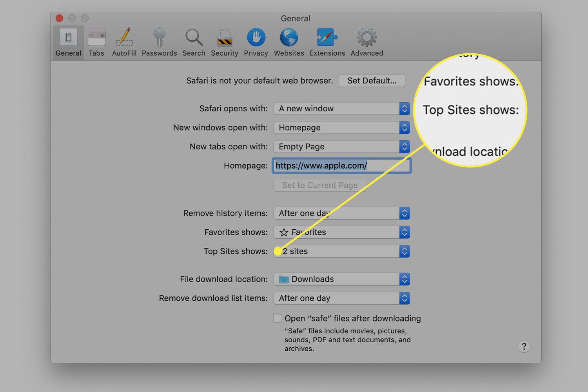
Task: Open the Websites globe preferences pane
Action: coord(289,42)
